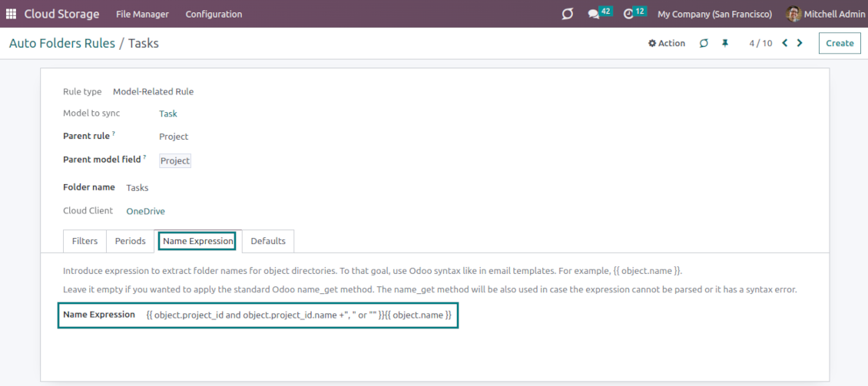Open My Company (San Francisco) switcher
868x386 pixels.
(714, 14)
